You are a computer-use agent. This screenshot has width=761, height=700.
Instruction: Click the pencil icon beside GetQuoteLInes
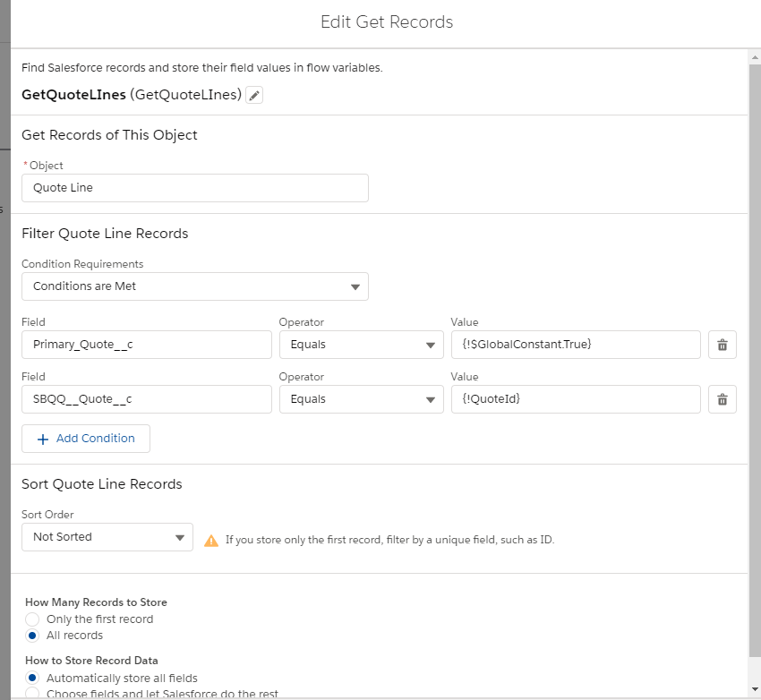[x=255, y=96]
